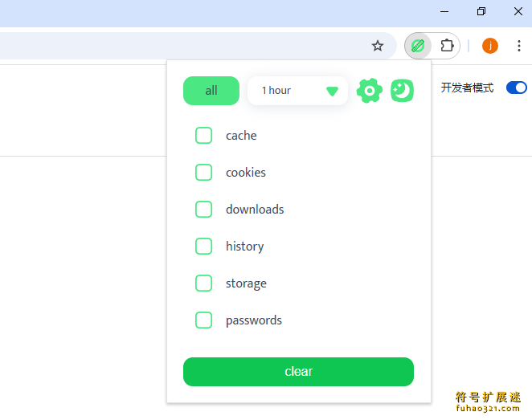Expand the 1 hour time range dropdown
Screen dimensions: 532x420
coord(297,91)
